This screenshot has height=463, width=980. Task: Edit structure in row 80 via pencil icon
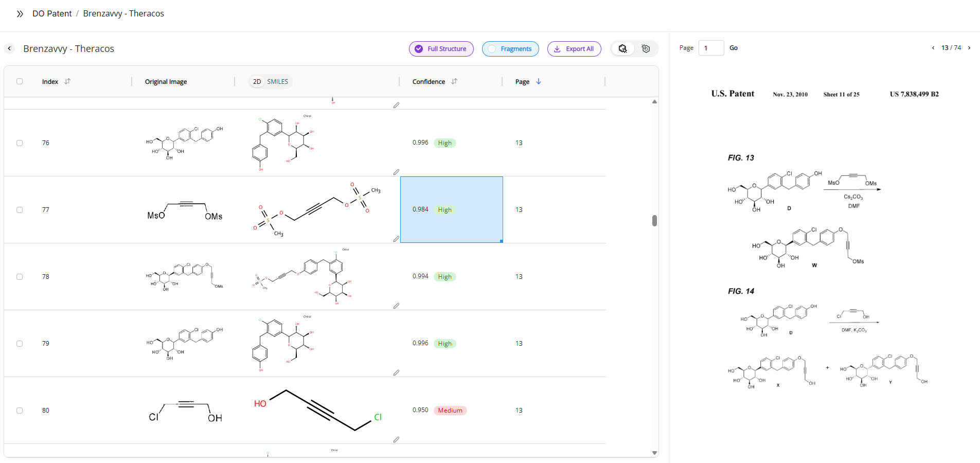coord(396,440)
